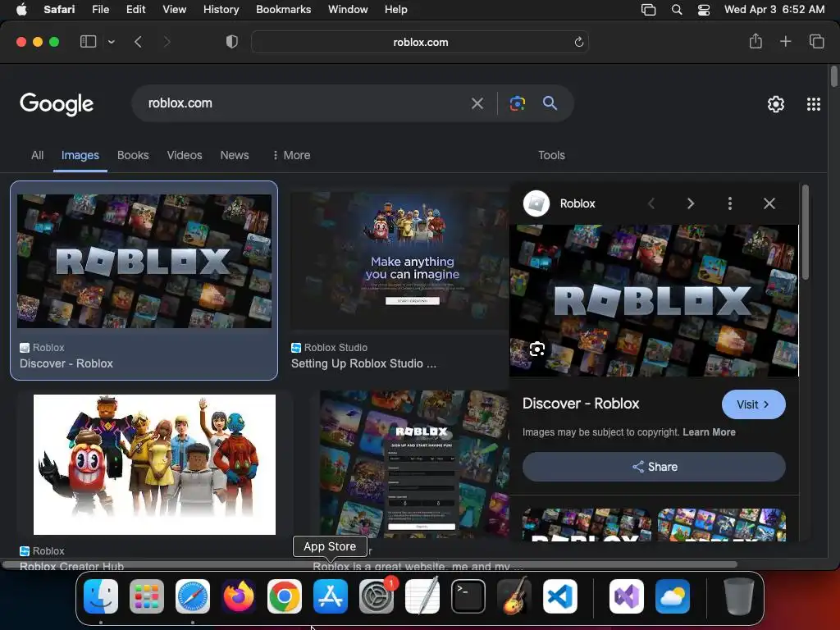Open Google quick settings gear
The width and height of the screenshot is (840, 630).
coord(776,104)
